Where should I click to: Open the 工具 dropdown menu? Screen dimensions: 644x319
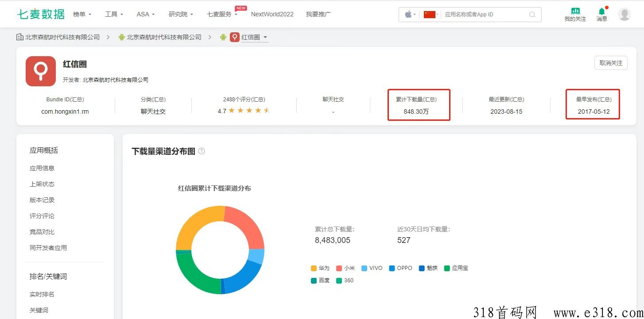pyautogui.click(x=114, y=14)
